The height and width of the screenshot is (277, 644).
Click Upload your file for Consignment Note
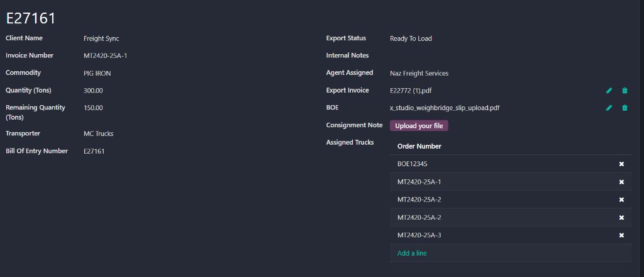(419, 126)
